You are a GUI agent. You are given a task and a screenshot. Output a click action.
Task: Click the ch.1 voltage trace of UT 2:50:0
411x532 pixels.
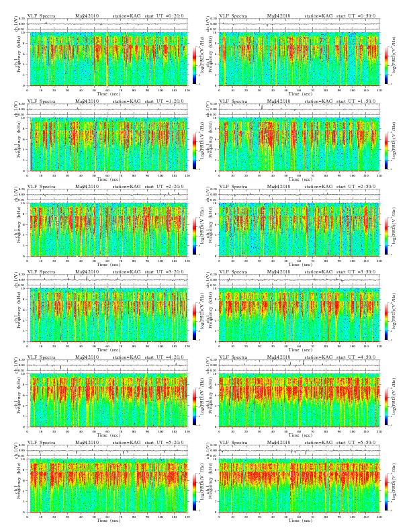(x=299, y=195)
